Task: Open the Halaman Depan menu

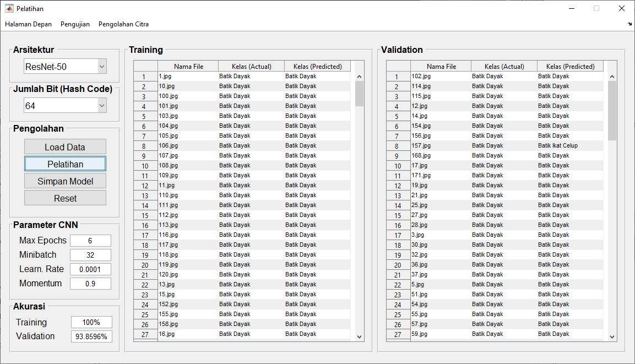Action: click(x=28, y=24)
